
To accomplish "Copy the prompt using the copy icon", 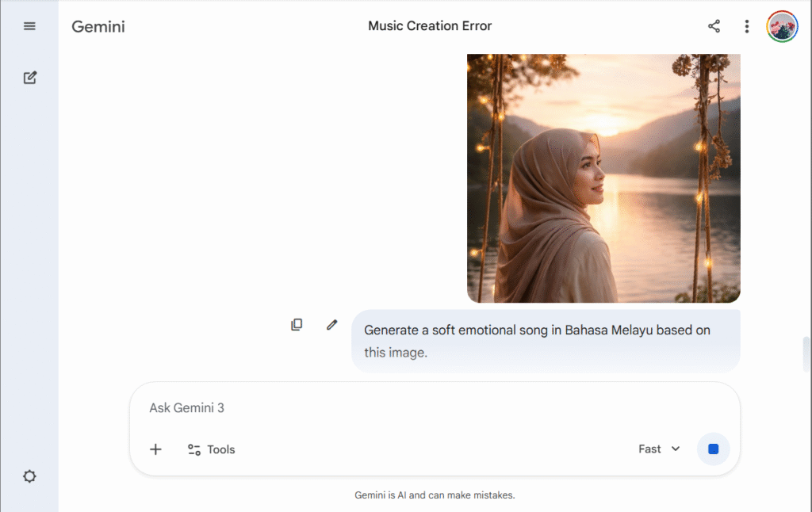I will click(x=297, y=324).
